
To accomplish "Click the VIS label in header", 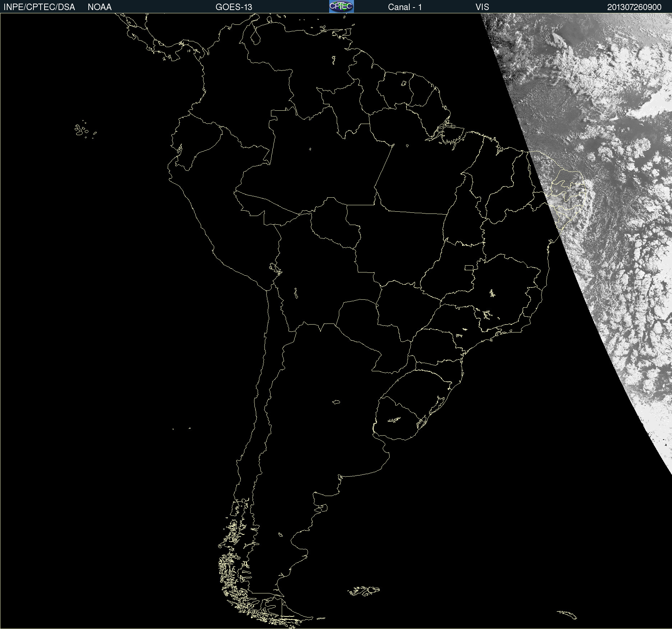I will [x=482, y=7].
